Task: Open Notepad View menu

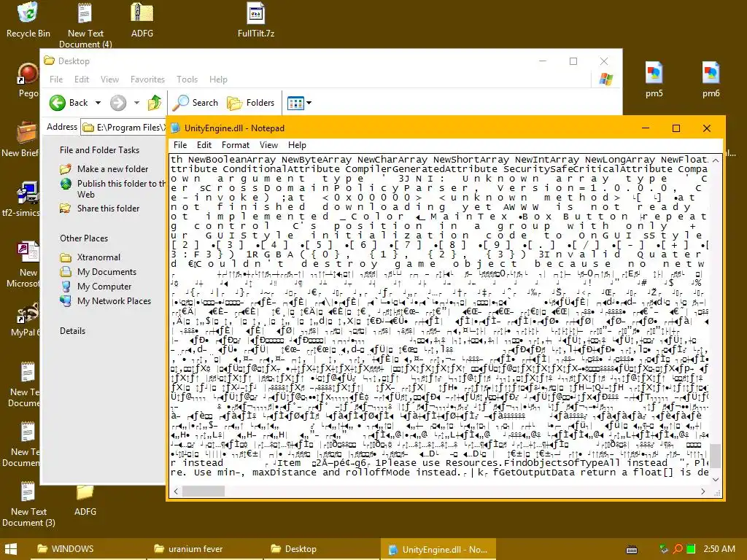Action: [x=268, y=145]
